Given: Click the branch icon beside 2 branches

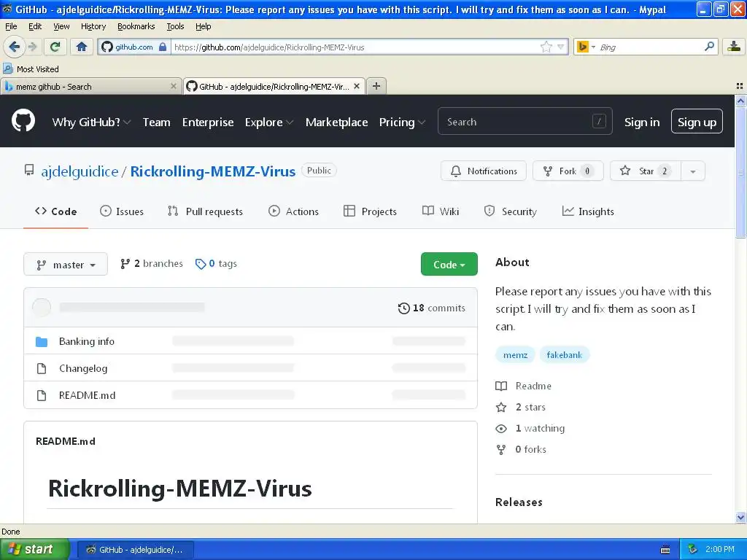Looking at the screenshot, I should [125, 264].
